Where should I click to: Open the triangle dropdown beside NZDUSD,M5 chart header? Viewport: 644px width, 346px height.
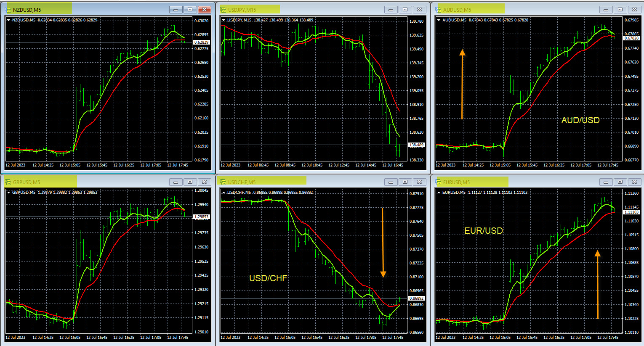click(9, 20)
